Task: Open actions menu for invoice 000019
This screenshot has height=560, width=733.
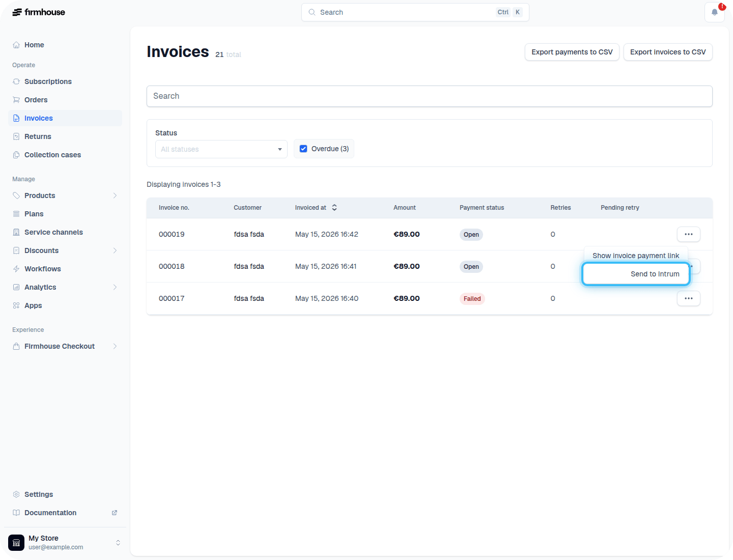Action: (x=689, y=234)
